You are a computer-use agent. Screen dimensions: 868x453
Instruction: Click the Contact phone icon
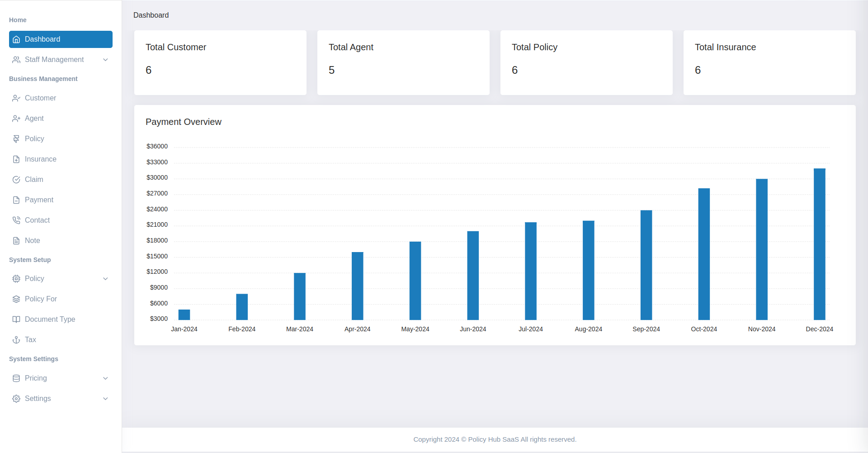(16, 220)
